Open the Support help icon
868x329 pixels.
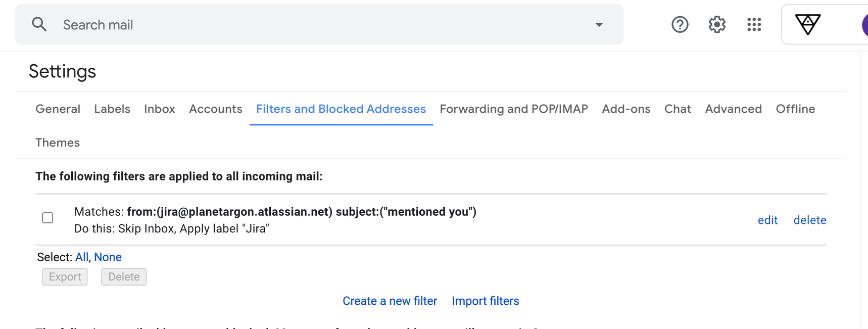[x=680, y=24]
